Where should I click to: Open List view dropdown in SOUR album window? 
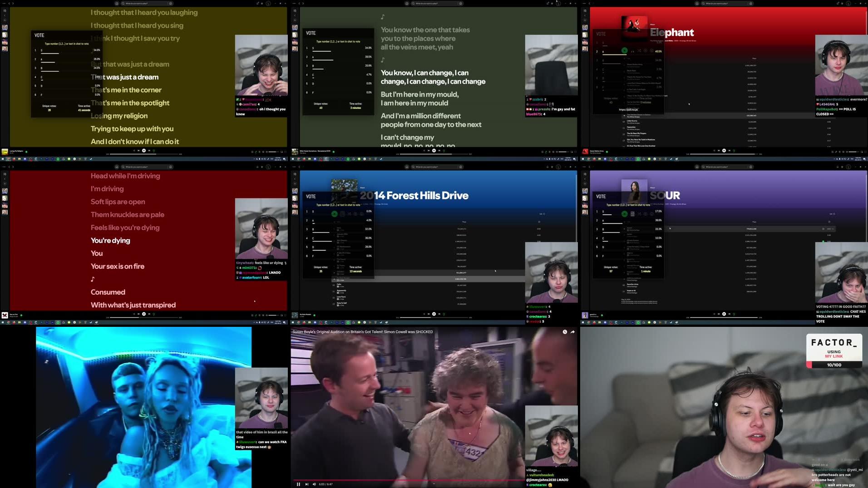pyautogui.click(x=832, y=214)
